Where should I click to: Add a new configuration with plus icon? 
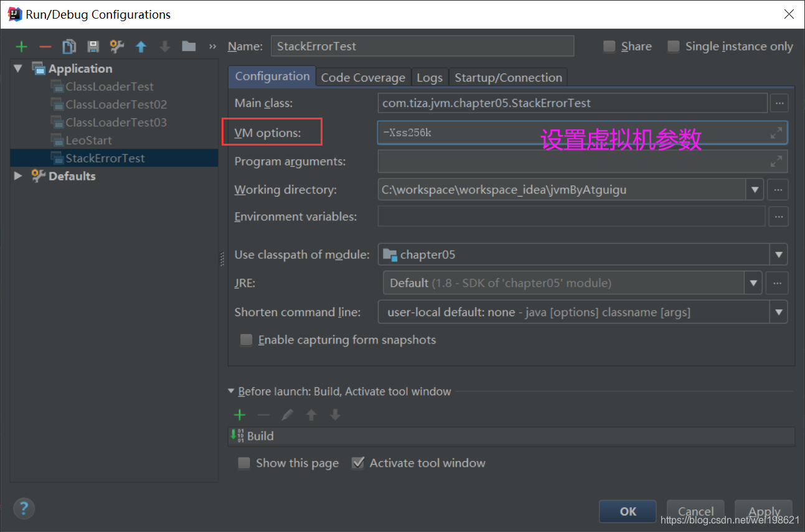pyautogui.click(x=22, y=47)
